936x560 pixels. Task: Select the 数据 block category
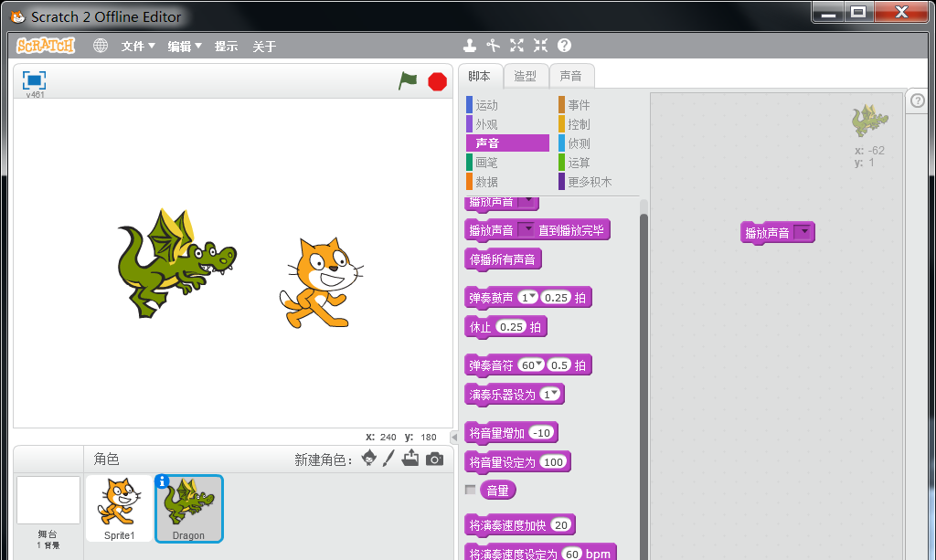tap(507, 181)
